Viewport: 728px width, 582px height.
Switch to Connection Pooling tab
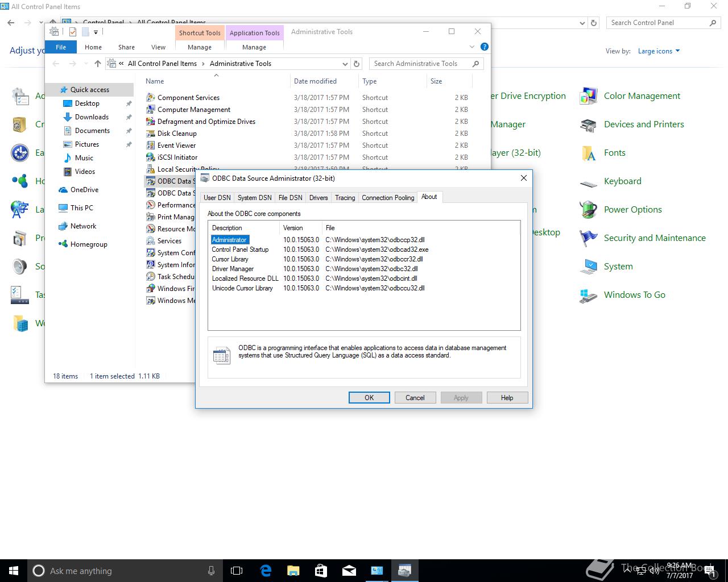388,198
